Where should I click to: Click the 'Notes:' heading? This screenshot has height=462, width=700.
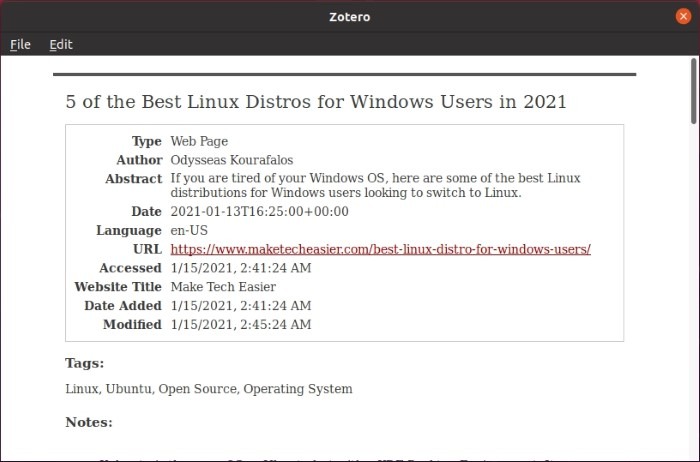(x=89, y=422)
